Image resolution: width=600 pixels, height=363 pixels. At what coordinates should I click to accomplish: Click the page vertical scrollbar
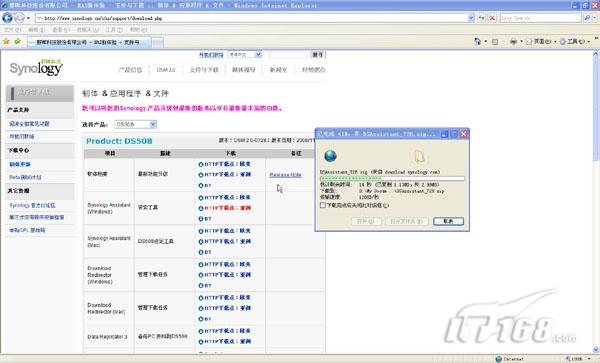[x=596, y=202]
